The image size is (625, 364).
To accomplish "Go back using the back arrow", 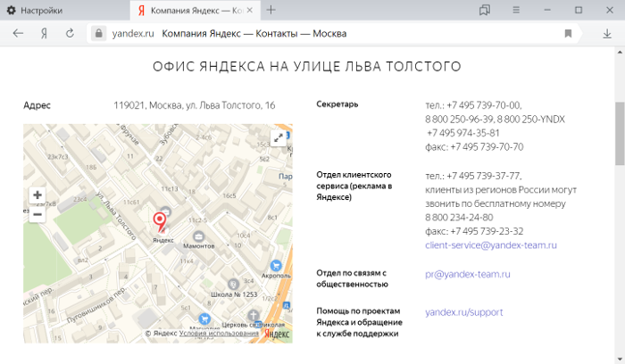I will [x=18, y=33].
